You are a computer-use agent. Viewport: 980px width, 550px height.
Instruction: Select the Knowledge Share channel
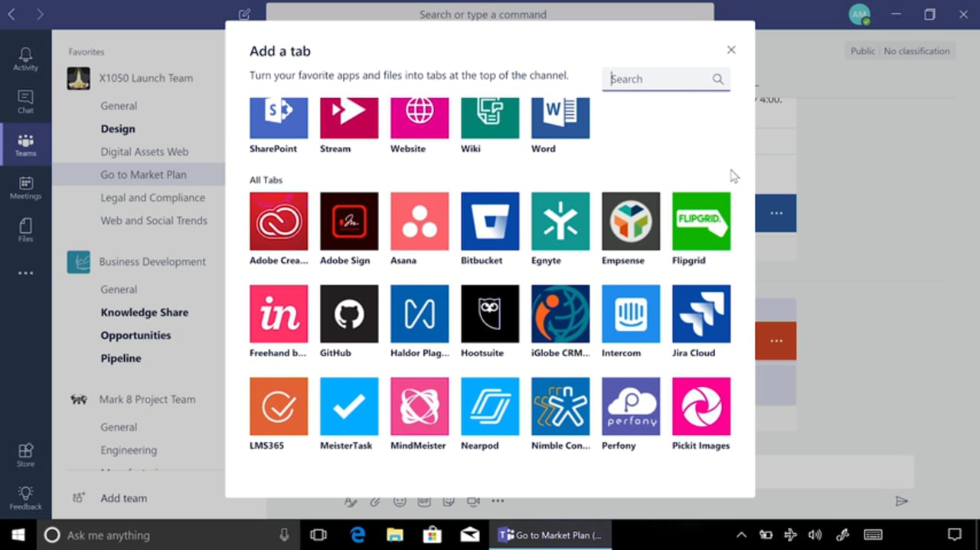(x=144, y=313)
